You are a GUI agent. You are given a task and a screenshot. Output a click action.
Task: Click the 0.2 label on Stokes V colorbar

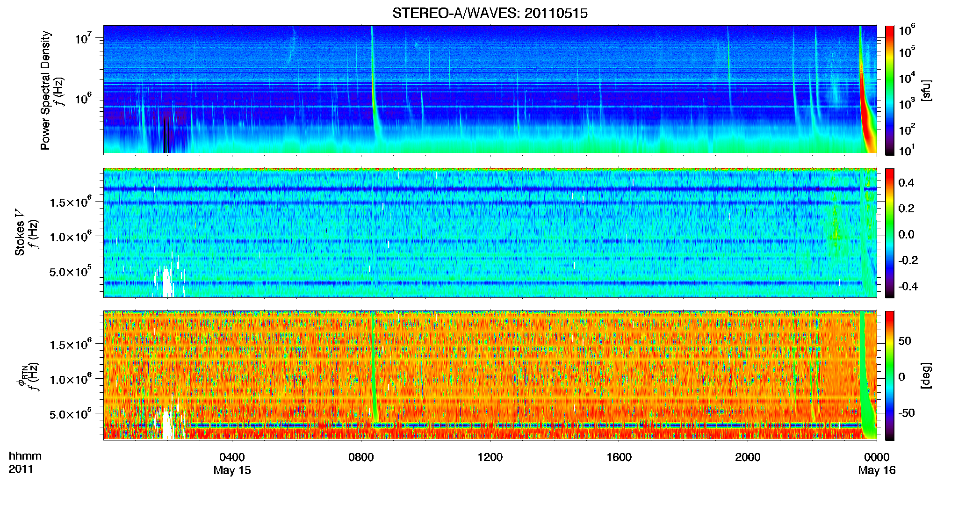(906, 208)
